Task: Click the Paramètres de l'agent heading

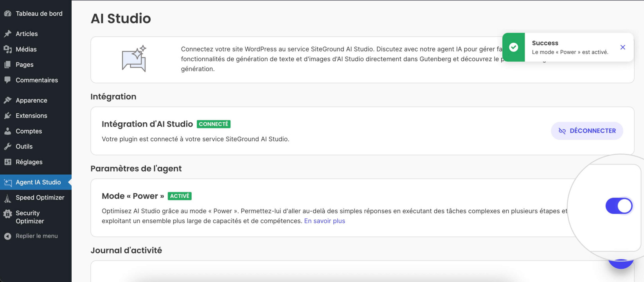Action: coord(136,168)
